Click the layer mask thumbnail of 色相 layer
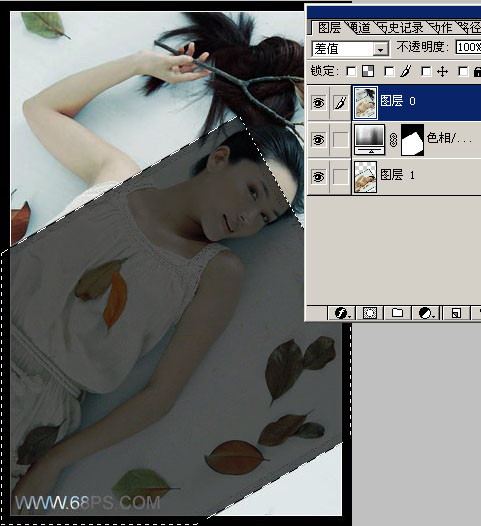The height and width of the screenshot is (526, 481). [412, 140]
